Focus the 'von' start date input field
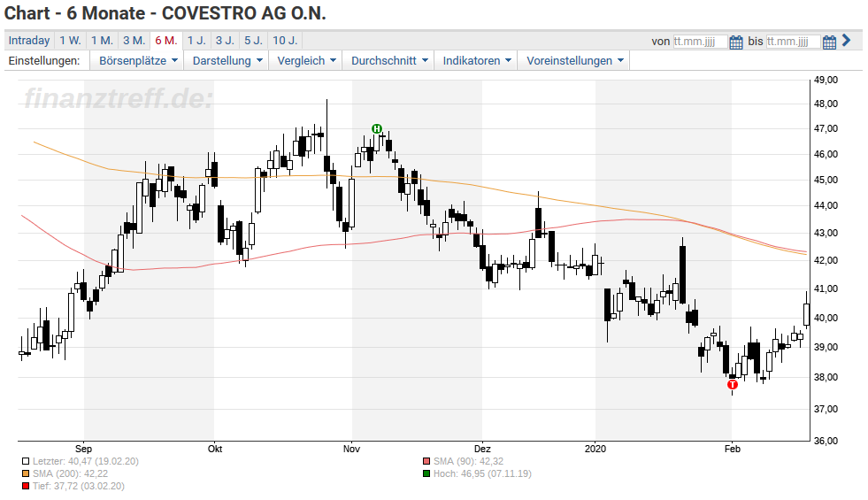 pyautogui.click(x=700, y=42)
